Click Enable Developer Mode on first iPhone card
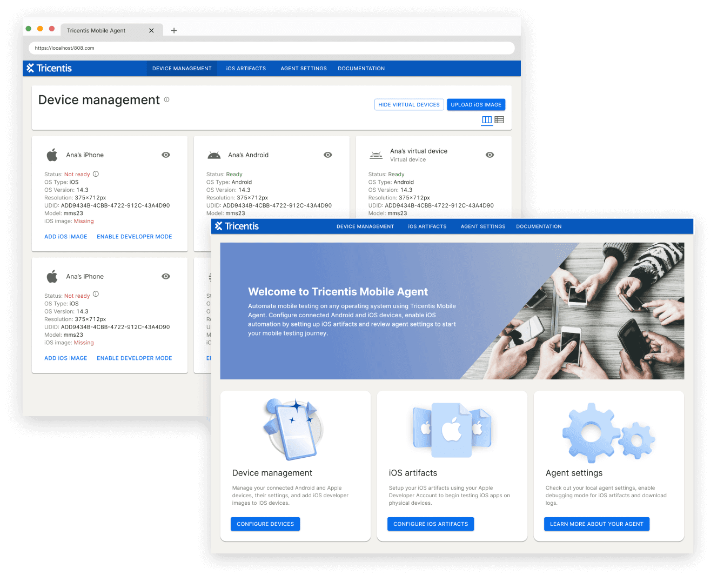The height and width of the screenshot is (588, 724). [x=135, y=237]
